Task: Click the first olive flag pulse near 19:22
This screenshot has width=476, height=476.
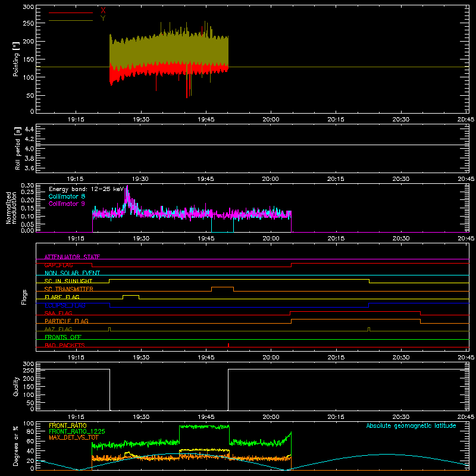Action: 109,329
